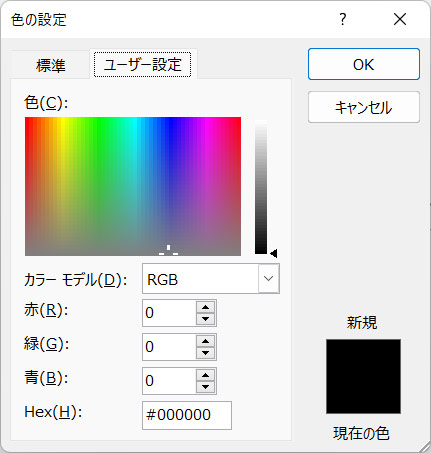
Task: Click the help question mark icon
Action: tap(343, 19)
